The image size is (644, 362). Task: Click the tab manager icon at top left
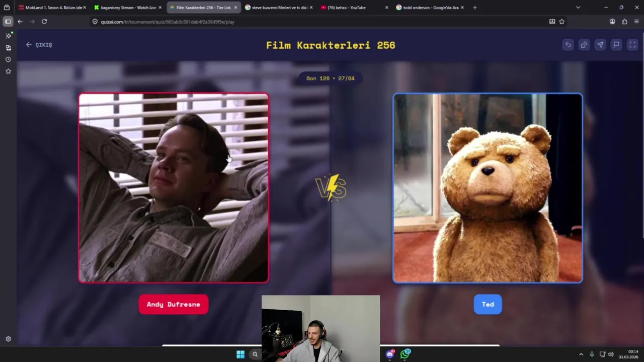coord(7,8)
